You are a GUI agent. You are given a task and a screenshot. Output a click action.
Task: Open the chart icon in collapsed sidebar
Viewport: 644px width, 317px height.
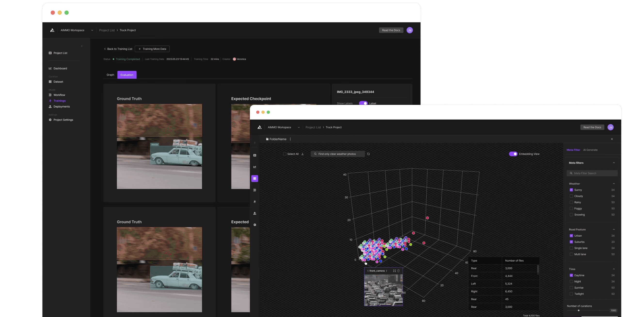pyautogui.click(x=254, y=167)
